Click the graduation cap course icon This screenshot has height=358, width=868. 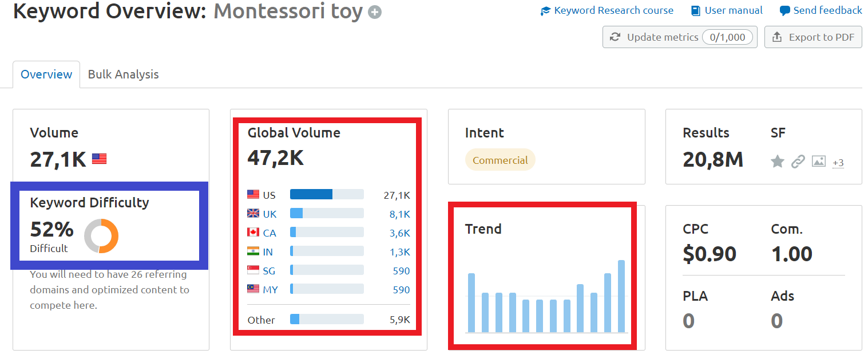[x=545, y=11]
